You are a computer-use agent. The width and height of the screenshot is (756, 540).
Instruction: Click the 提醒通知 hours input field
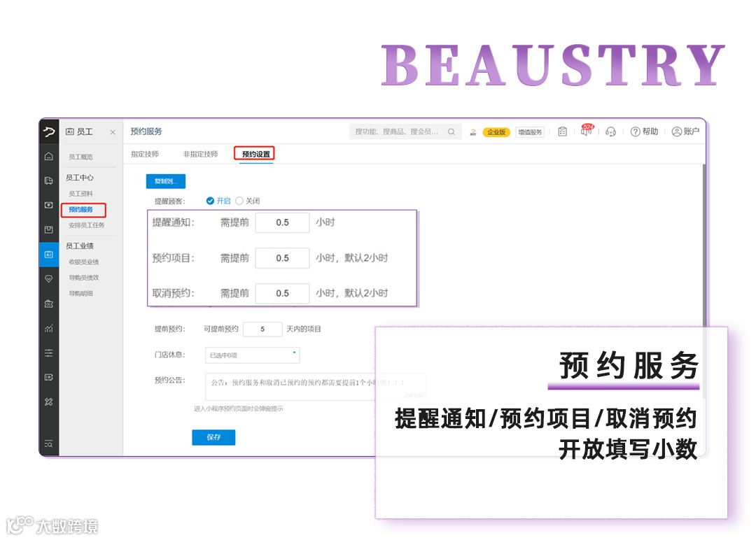point(282,222)
